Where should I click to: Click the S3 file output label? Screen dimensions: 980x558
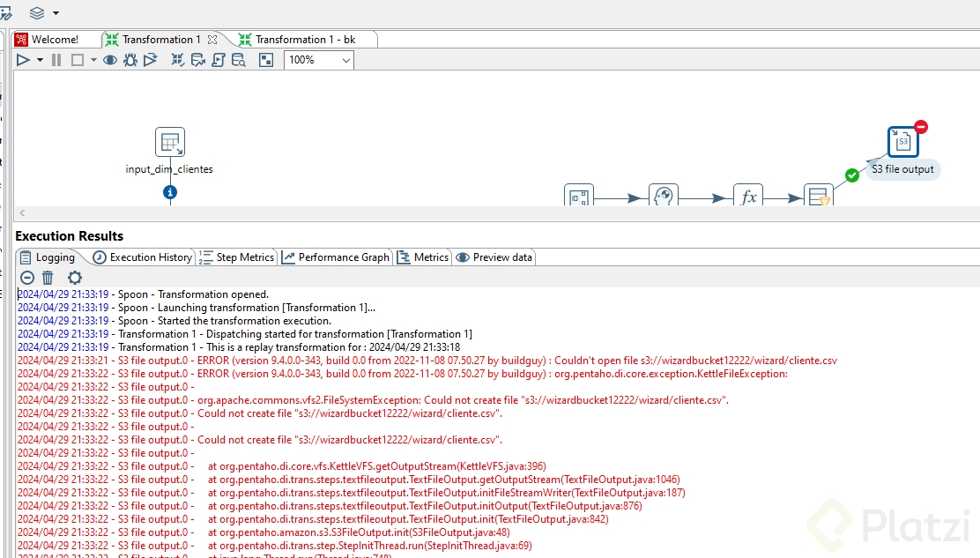point(902,169)
